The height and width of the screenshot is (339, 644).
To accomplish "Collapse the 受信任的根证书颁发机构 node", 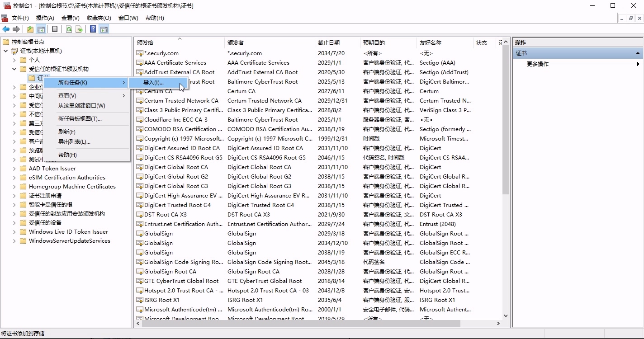I will click(14, 69).
